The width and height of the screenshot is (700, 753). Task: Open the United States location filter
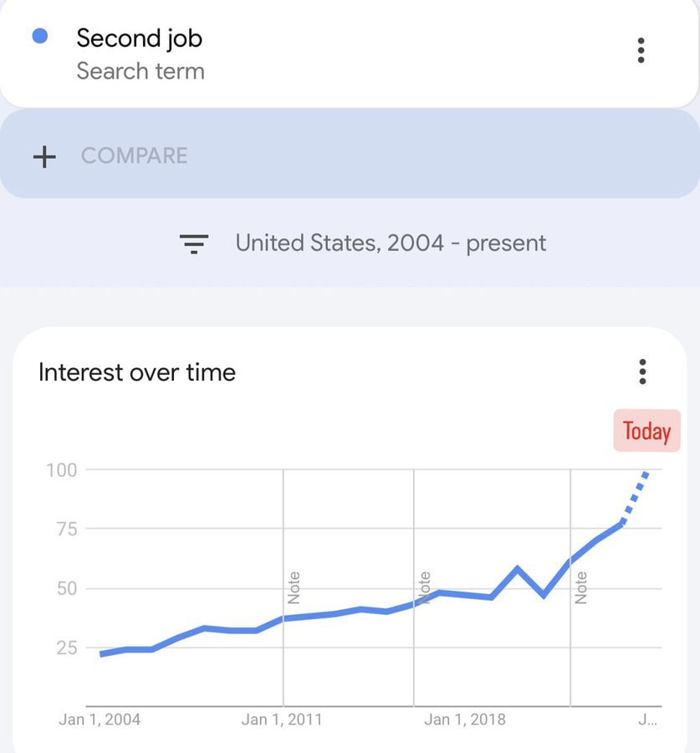(305, 243)
